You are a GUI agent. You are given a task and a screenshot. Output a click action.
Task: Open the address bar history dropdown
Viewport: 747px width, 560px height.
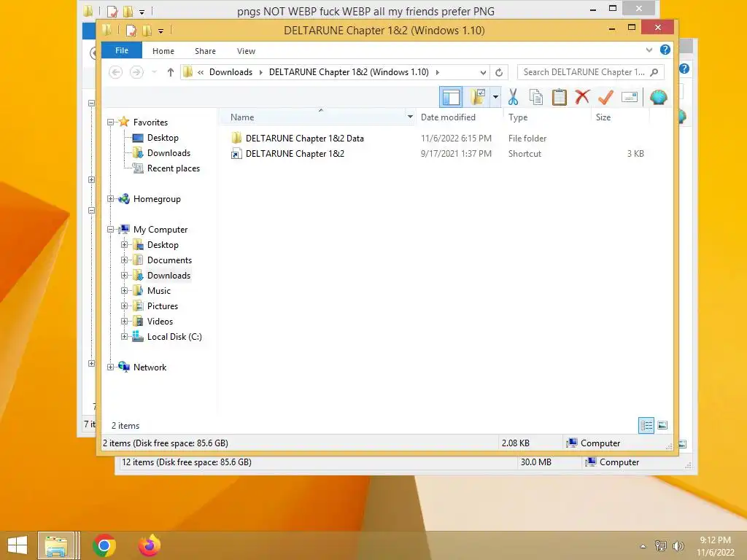pos(483,72)
